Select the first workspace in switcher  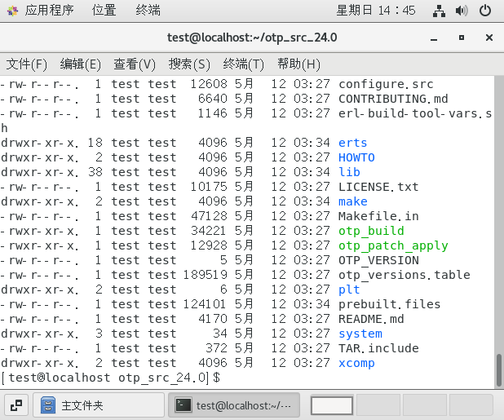tap(332, 405)
